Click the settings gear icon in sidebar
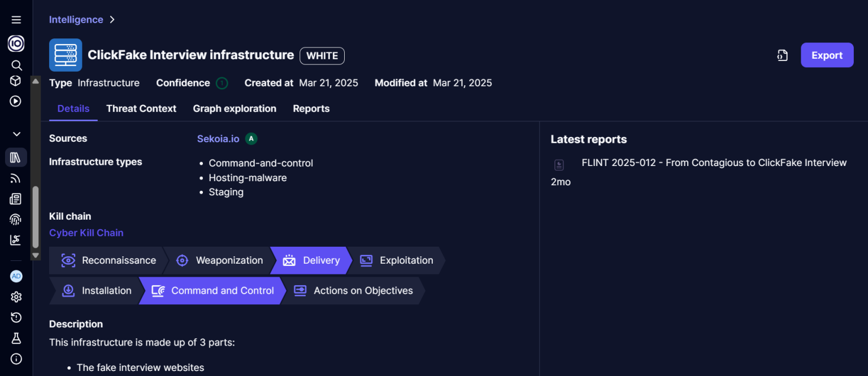The image size is (868, 376). point(16,297)
